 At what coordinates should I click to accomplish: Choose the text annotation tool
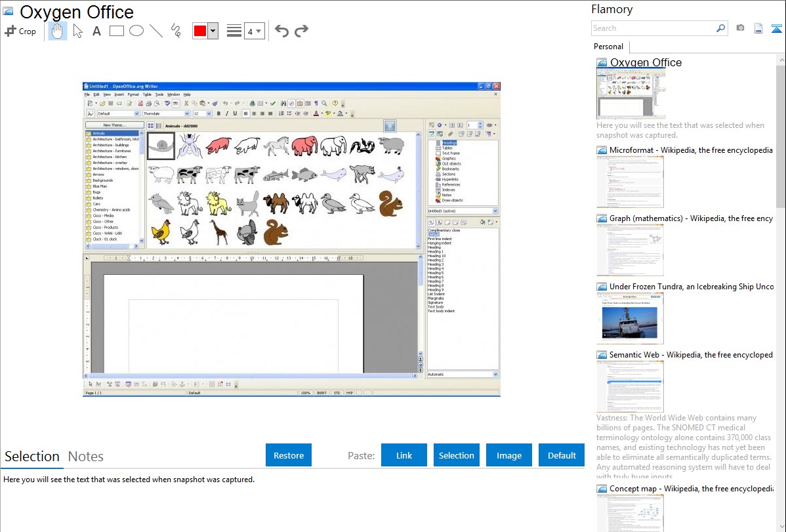click(96, 31)
